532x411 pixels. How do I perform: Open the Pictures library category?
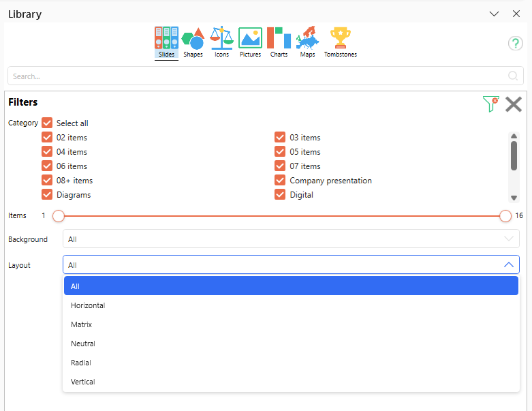[251, 42]
